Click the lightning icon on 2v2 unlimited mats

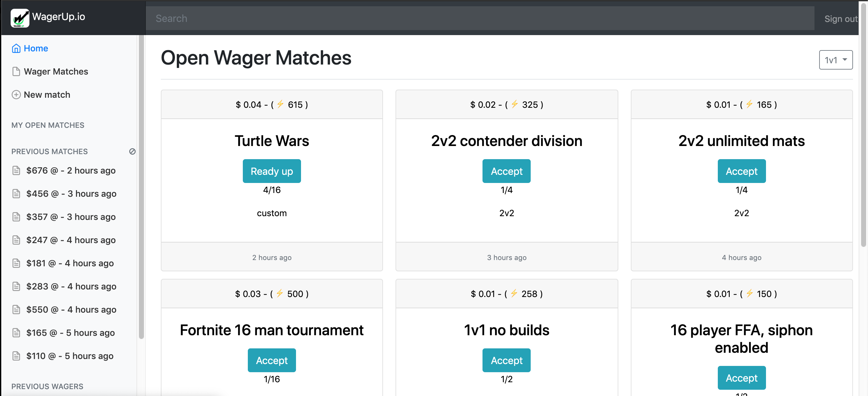tap(749, 104)
